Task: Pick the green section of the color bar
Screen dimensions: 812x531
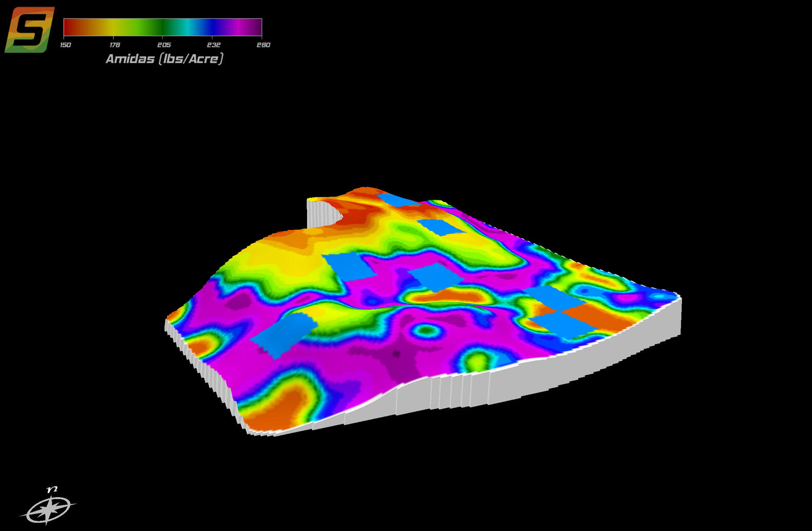Action: coord(154,27)
